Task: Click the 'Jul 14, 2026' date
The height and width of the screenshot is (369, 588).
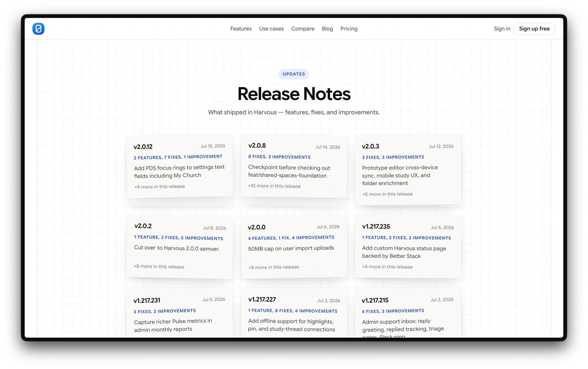Action: [328, 147]
